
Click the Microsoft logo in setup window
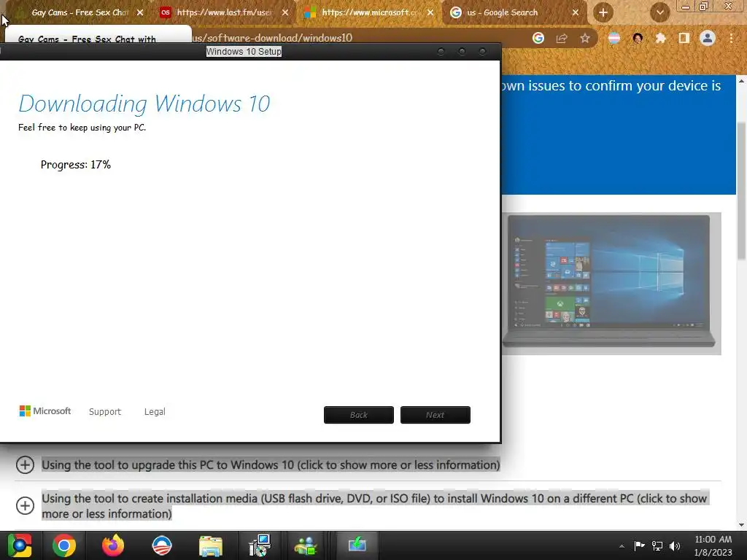click(44, 411)
